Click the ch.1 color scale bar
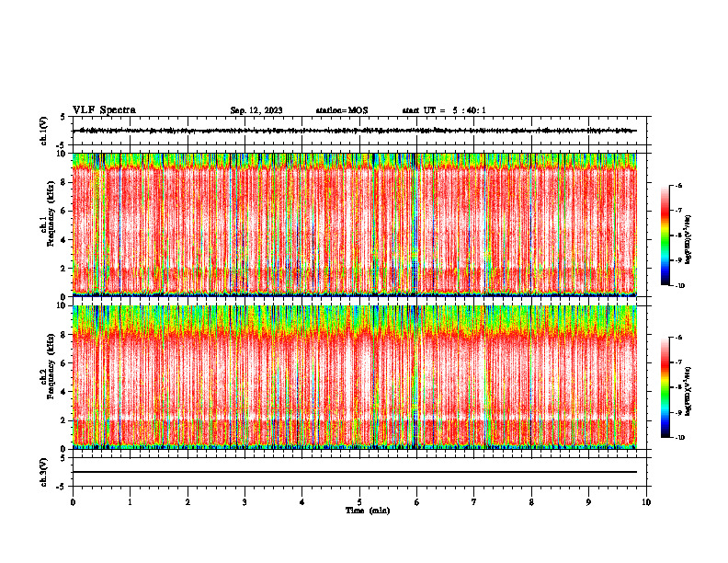This screenshot has height=563, width=728. pyautogui.click(x=665, y=236)
